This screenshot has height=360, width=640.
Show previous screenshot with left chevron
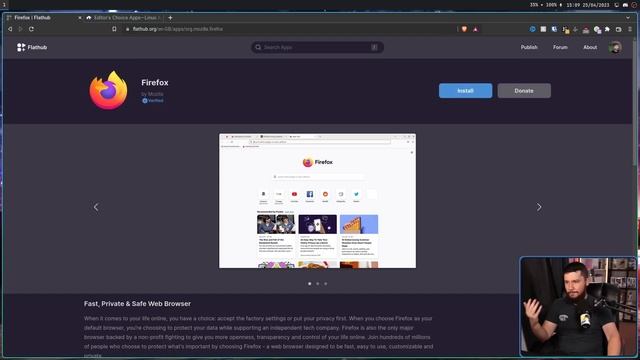(x=96, y=207)
